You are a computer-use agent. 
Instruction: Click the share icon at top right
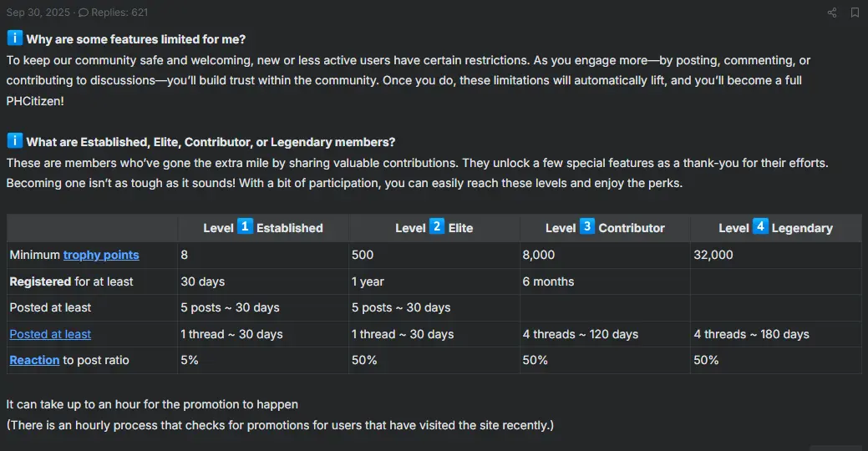(831, 13)
